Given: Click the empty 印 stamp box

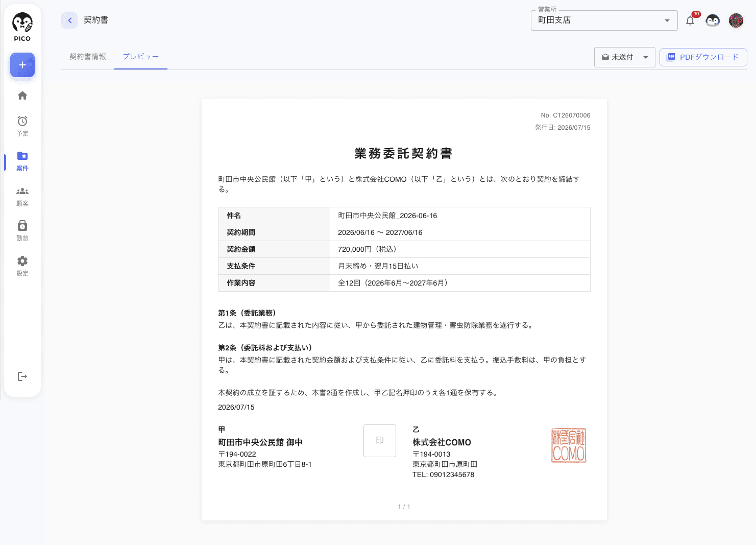Looking at the screenshot, I should [380, 441].
